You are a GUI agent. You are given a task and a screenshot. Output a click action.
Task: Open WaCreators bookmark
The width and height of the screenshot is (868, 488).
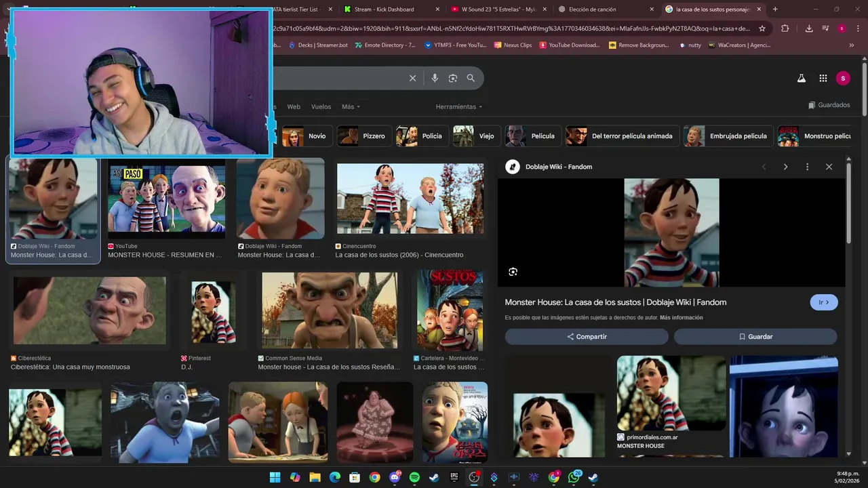click(x=739, y=45)
